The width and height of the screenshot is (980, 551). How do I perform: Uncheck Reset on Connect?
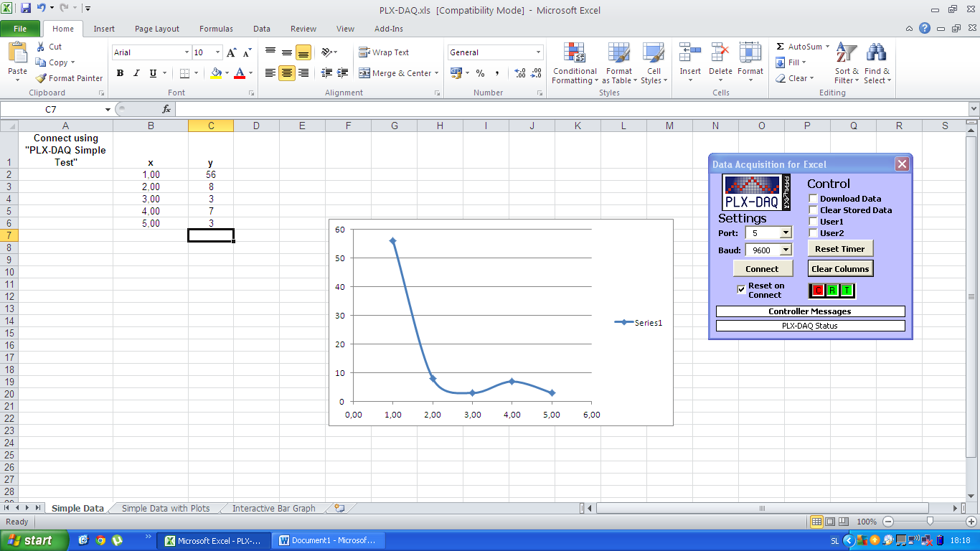(742, 290)
